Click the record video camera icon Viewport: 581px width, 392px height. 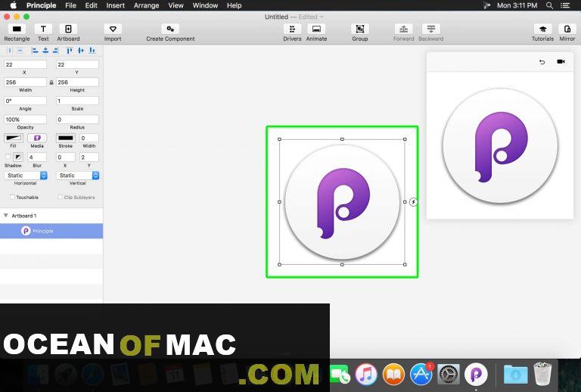(561, 61)
